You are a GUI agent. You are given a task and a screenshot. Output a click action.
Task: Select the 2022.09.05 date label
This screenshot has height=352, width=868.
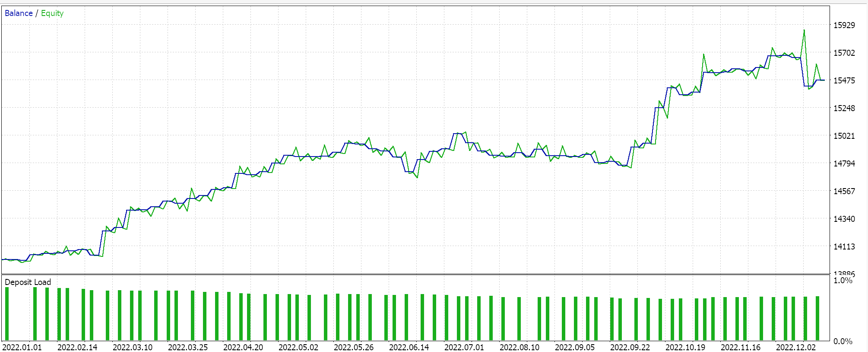click(575, 347)
